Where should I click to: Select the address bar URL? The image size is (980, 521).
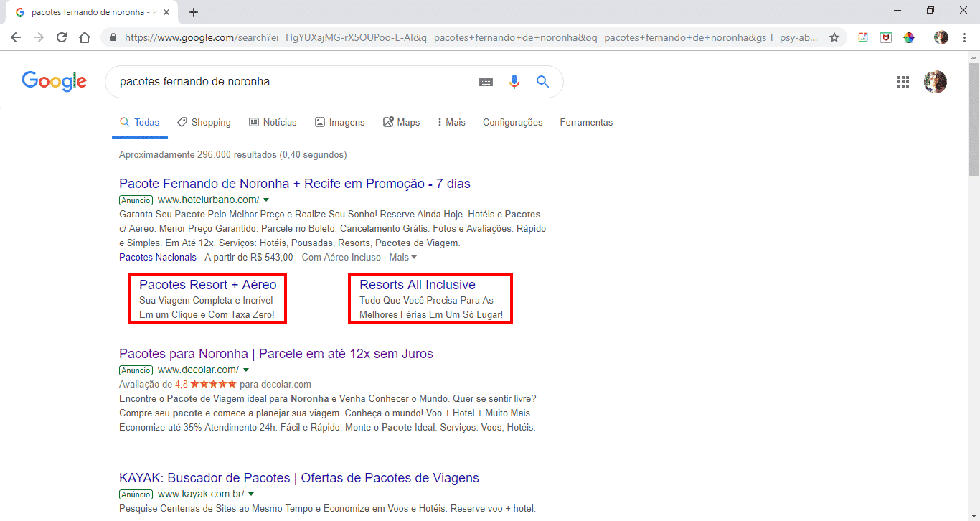point(471,37)
